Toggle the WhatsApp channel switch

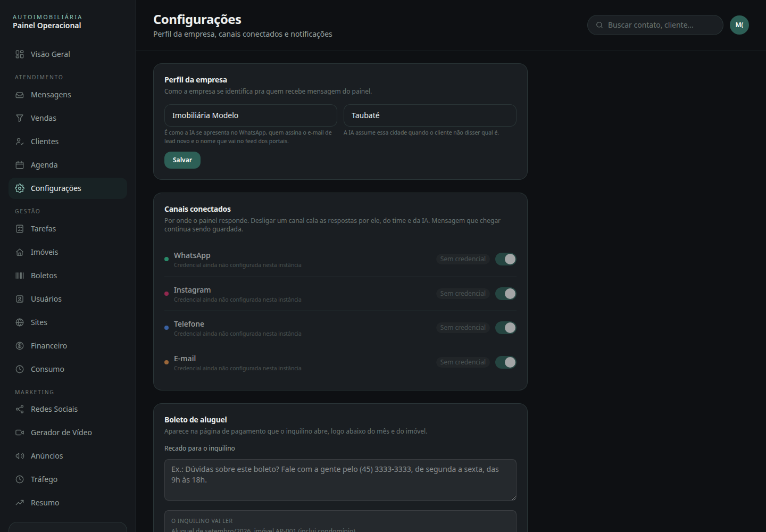pos(506,259)
